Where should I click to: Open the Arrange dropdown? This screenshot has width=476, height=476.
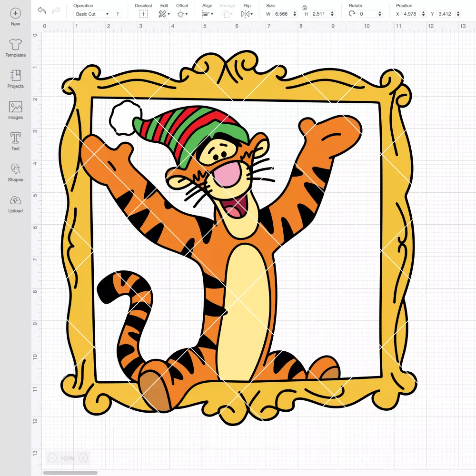coord(227,14)
